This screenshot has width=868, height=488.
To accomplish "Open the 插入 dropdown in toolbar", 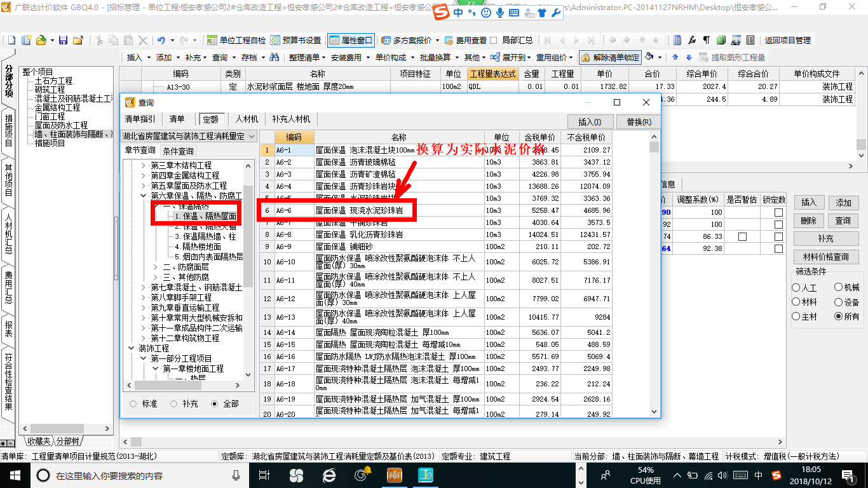I will point(138,57).
